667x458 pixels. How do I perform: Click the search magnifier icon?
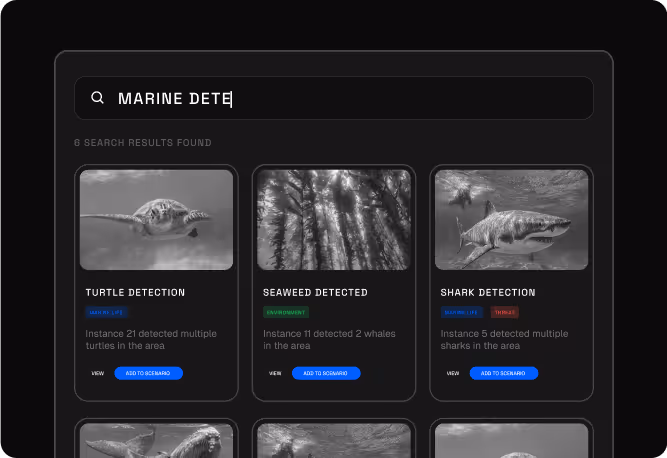click(97, 98)
